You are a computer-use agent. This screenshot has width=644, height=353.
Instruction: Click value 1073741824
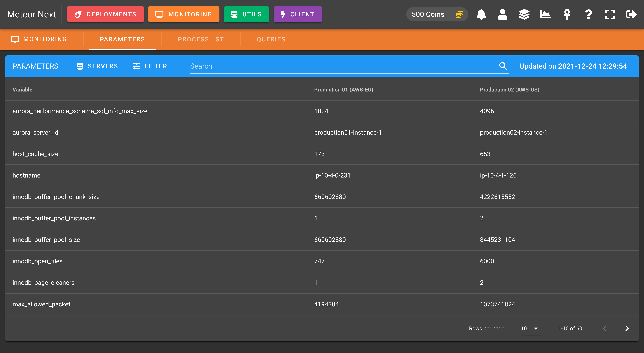[498, 304]
